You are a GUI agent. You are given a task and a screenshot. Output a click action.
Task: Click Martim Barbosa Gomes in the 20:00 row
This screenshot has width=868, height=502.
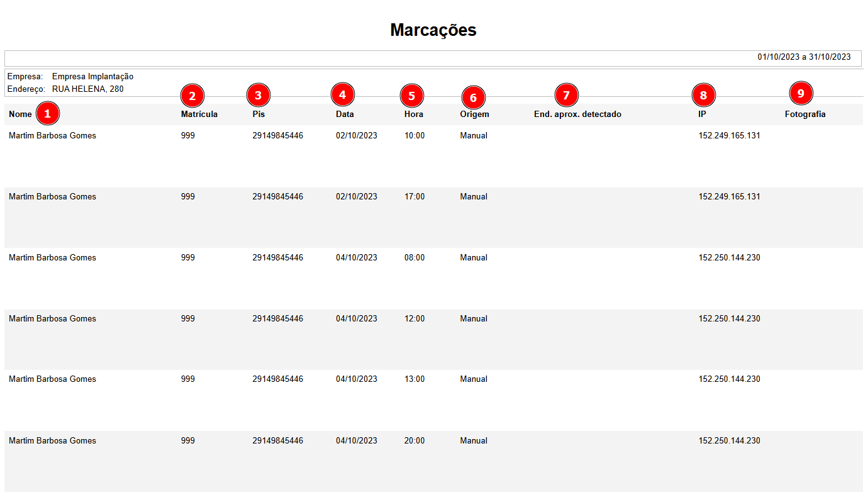(52, 441)
